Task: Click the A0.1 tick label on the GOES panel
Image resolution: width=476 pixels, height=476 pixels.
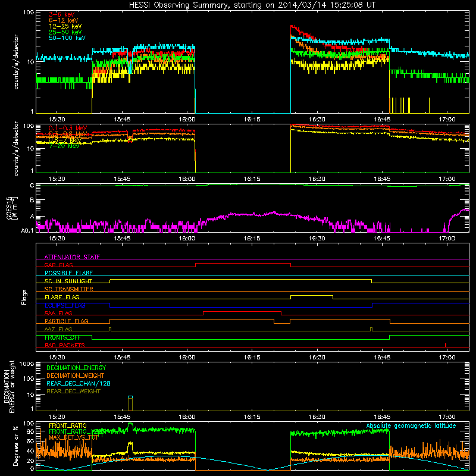Action: point(27,231)
